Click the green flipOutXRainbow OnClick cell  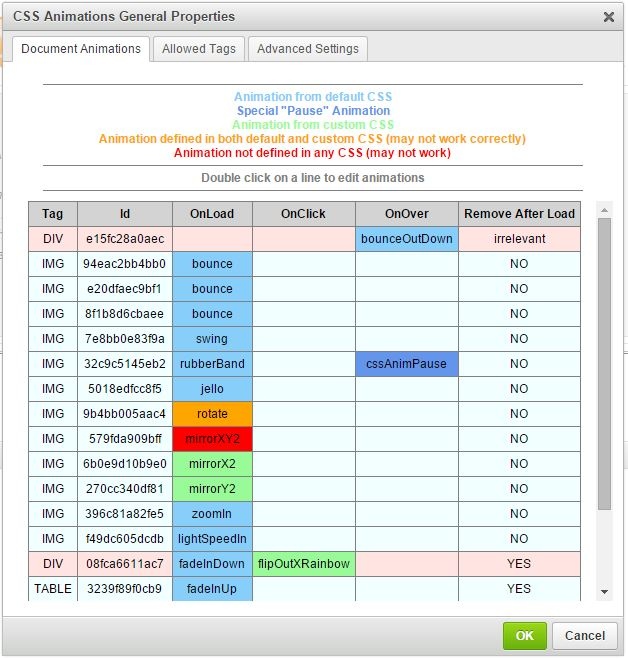304,564
